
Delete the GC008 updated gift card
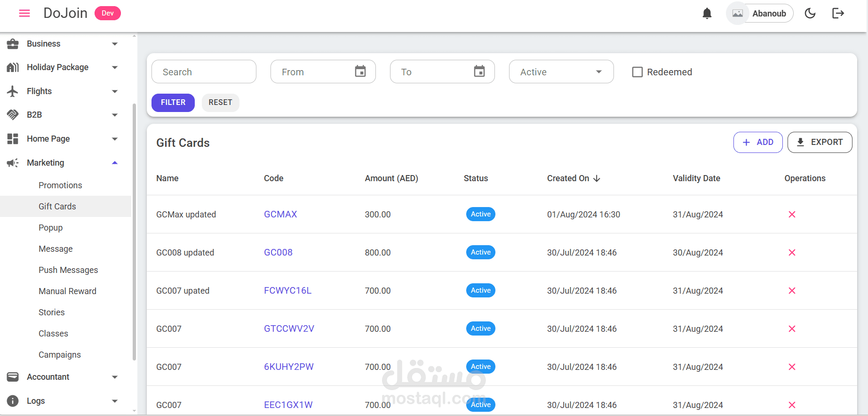tap(792, 253)
